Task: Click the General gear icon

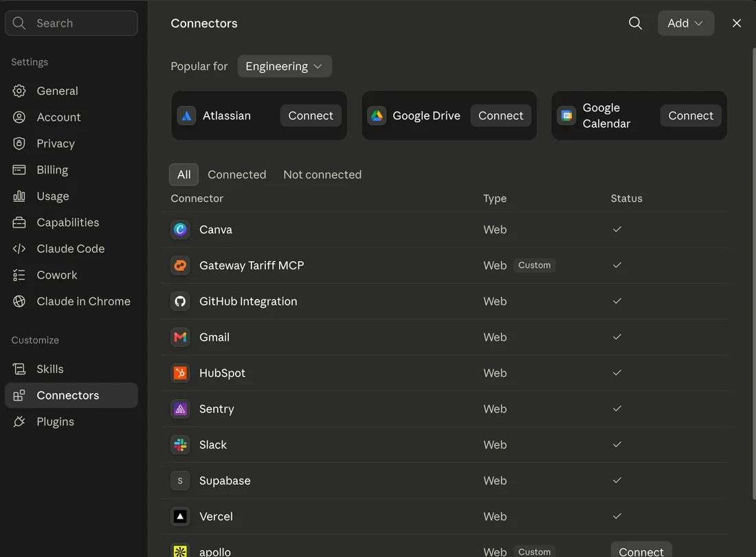Action: click(x=19, y=91)
